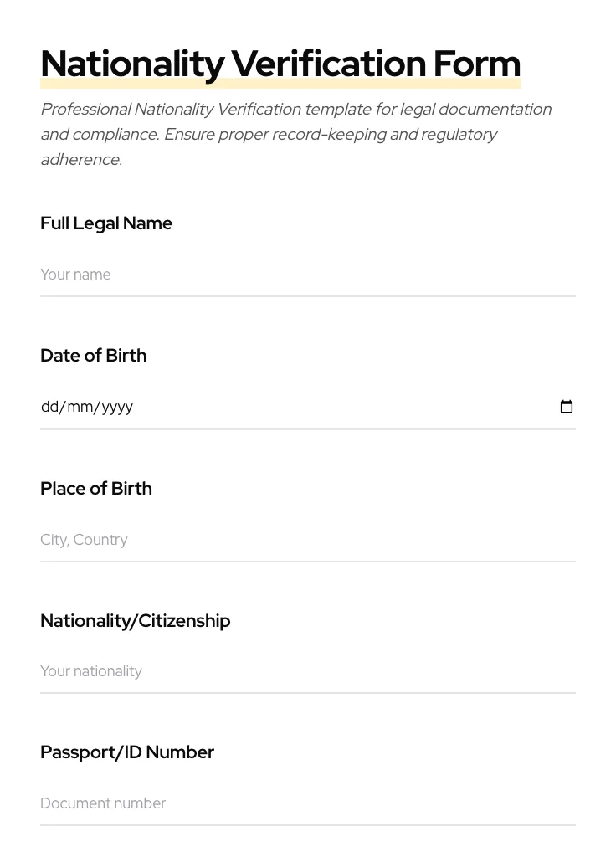
Task: Open the day portion of the date field
Action: (x=49, y=407)
